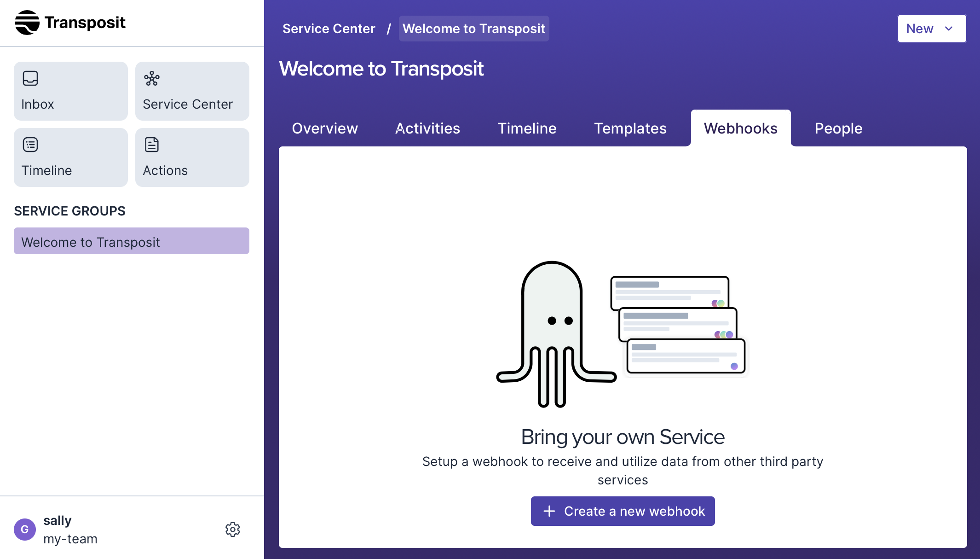Click the Welcome to Transposit breadcrumb

point(473,29)
